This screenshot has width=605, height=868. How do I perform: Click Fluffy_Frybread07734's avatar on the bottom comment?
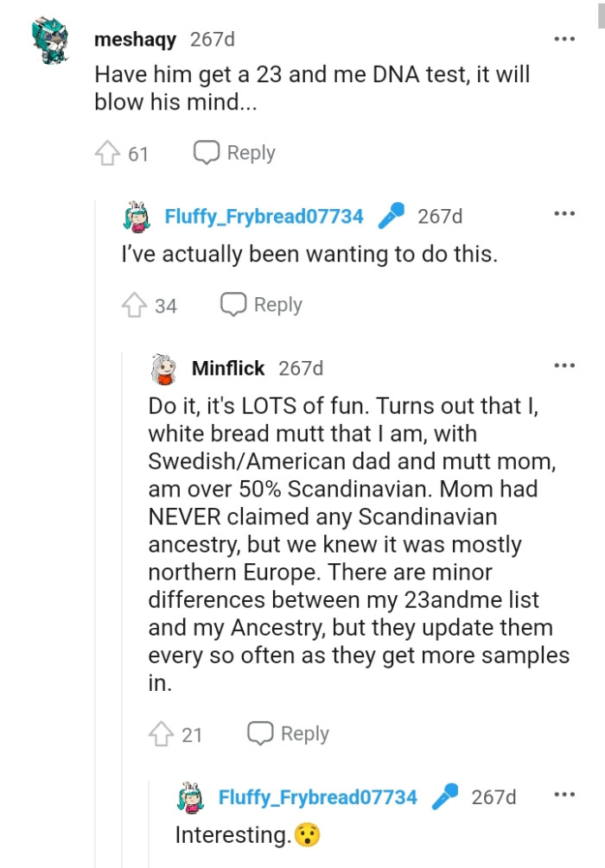[192, 796]
